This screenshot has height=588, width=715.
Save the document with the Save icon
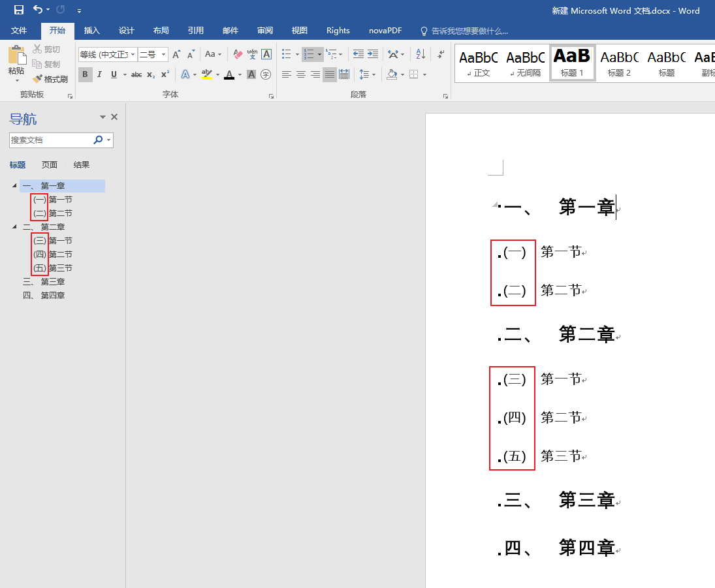(x=19, y=10)
